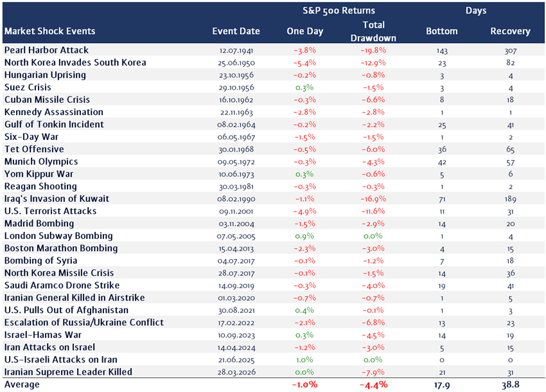The height and width of the screenshot is (392, 546).
Task: Select 'Iranian General Killed in Airstrike' label
Action: tap(75, 298)
